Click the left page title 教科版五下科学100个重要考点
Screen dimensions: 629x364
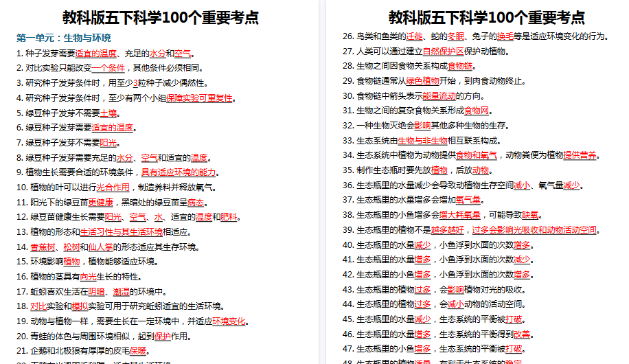pyautogui.click(x=161, y=16)
